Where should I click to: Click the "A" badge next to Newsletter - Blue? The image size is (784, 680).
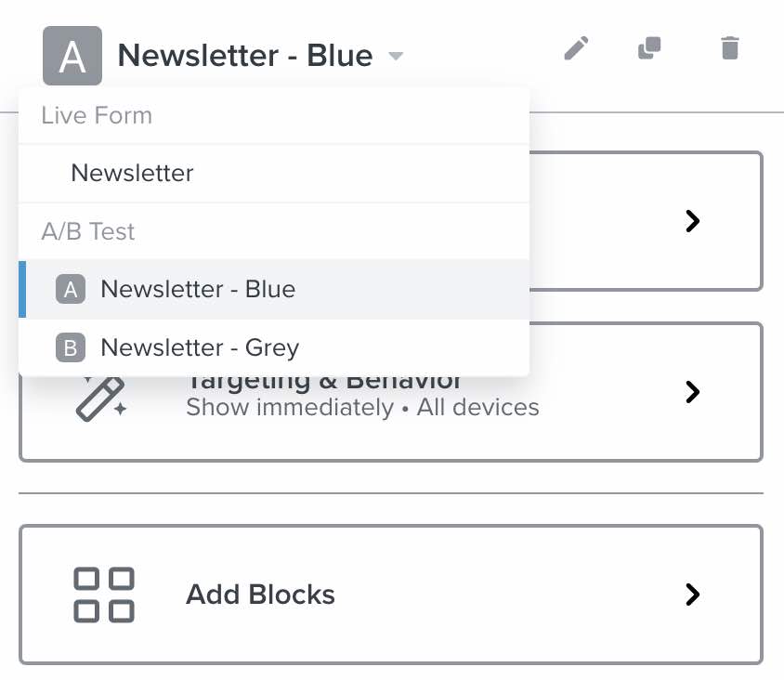click(71, 289)
